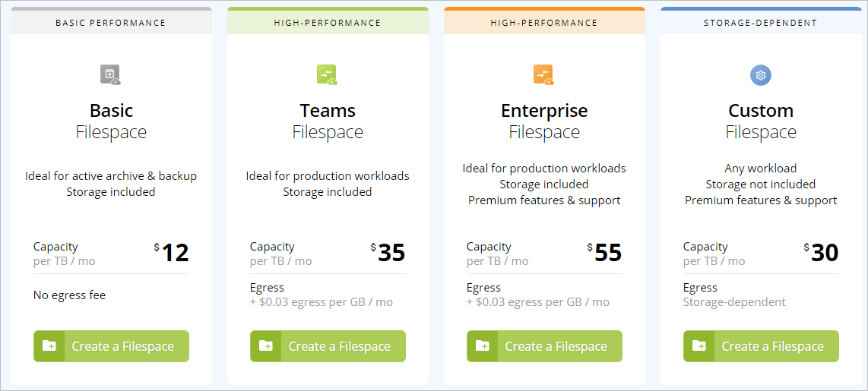Click folder-plus icon on Basic's Create button
Viewport: 868px width, 391px height.
click(49, 346)
